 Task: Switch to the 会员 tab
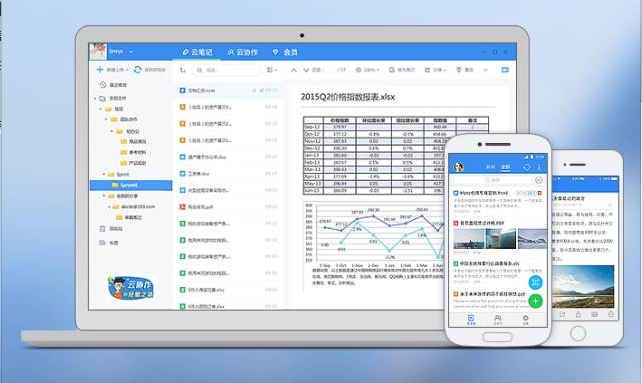(x=285, y=52)
